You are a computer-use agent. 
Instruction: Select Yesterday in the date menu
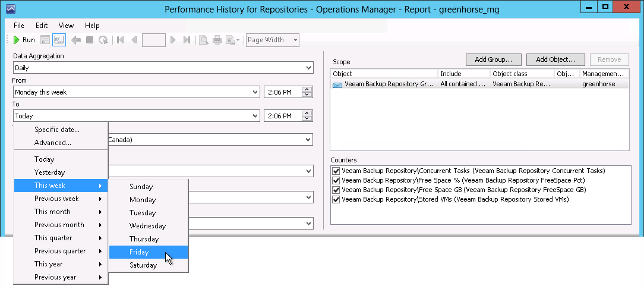61,172
